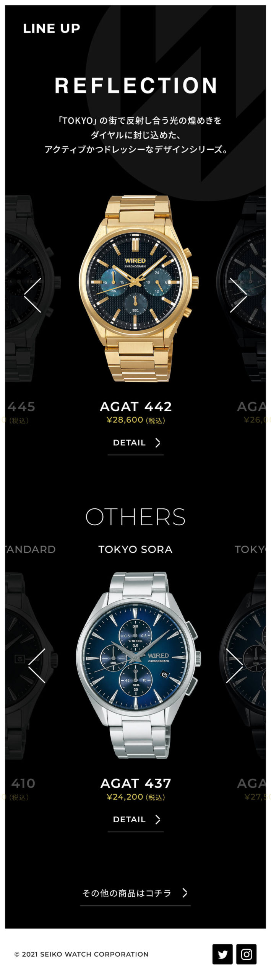The width and height of the screenshot is (271, 980).
Task: Show previous watch in REFLECTION carousel
Action: point(32,295)
